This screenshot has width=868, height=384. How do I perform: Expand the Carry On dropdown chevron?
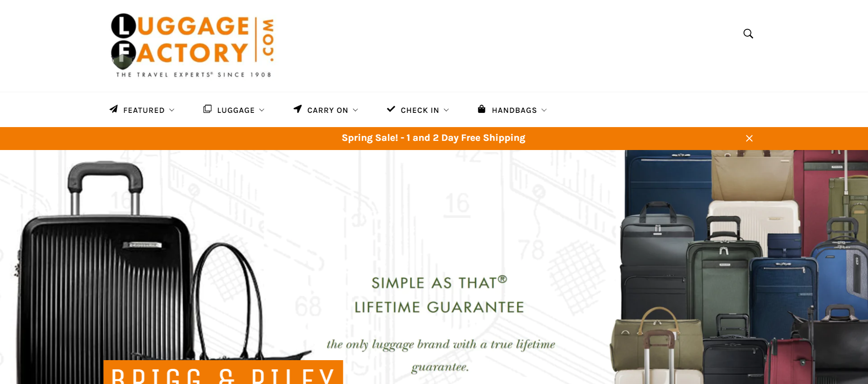355,110
